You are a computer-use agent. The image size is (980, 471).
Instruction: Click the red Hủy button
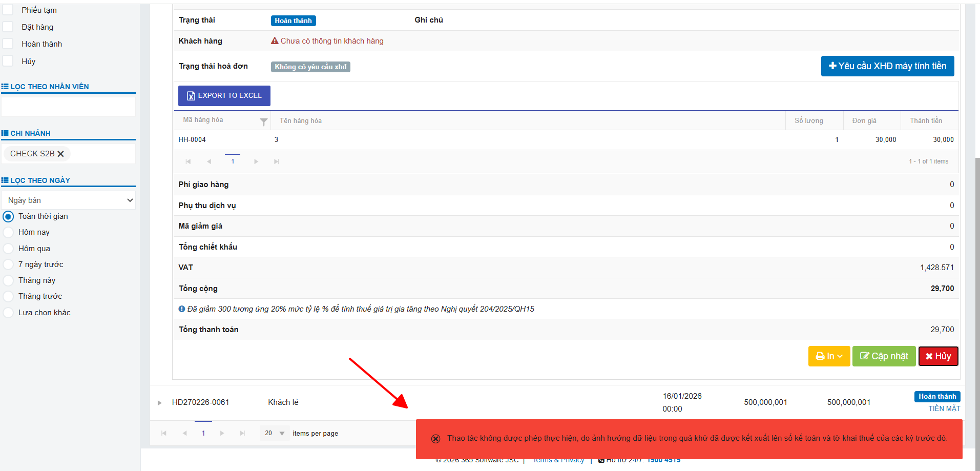(x=938, y=356)
